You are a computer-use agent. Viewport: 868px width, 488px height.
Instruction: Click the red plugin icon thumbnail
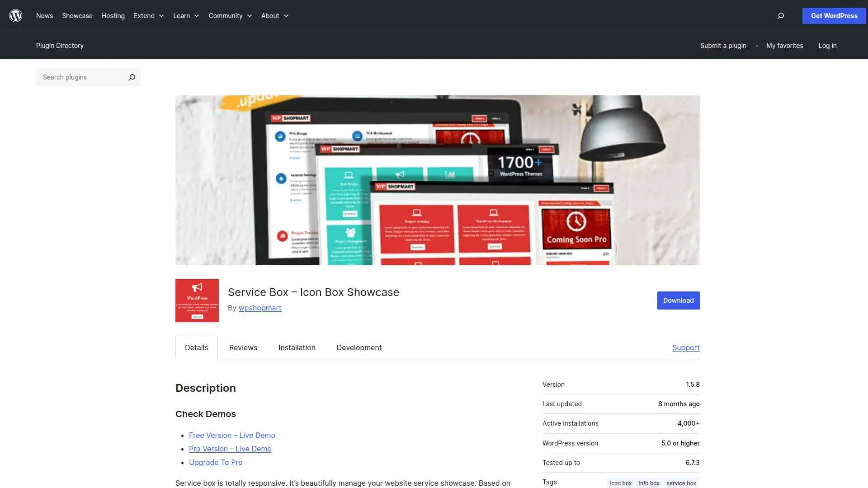197,300
